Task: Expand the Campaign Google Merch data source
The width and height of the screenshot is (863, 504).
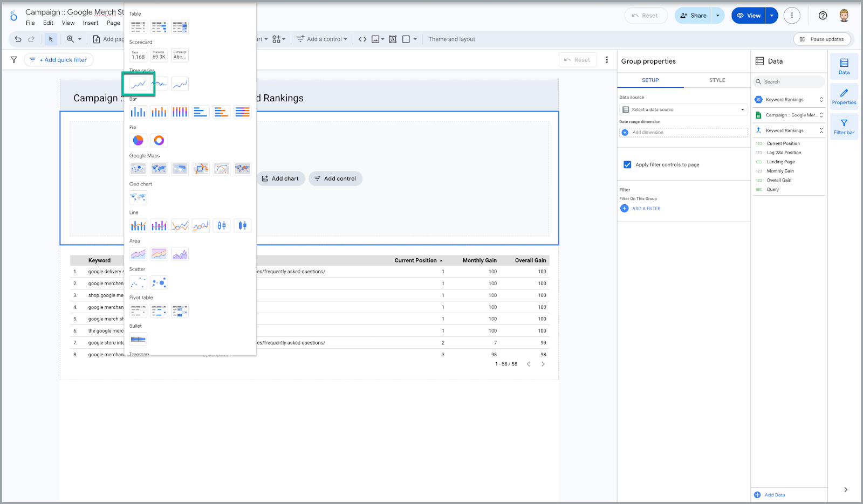Action: click(x=821, y=115)
